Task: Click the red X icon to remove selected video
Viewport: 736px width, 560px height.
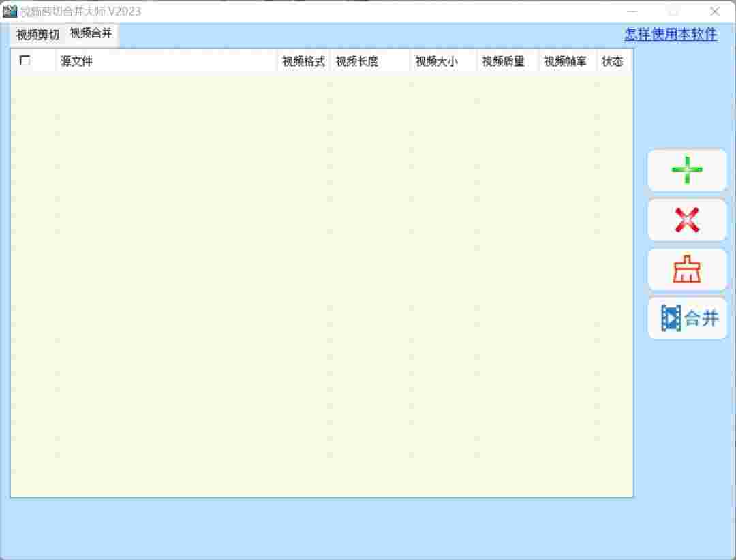Action: tap(686, 220)
